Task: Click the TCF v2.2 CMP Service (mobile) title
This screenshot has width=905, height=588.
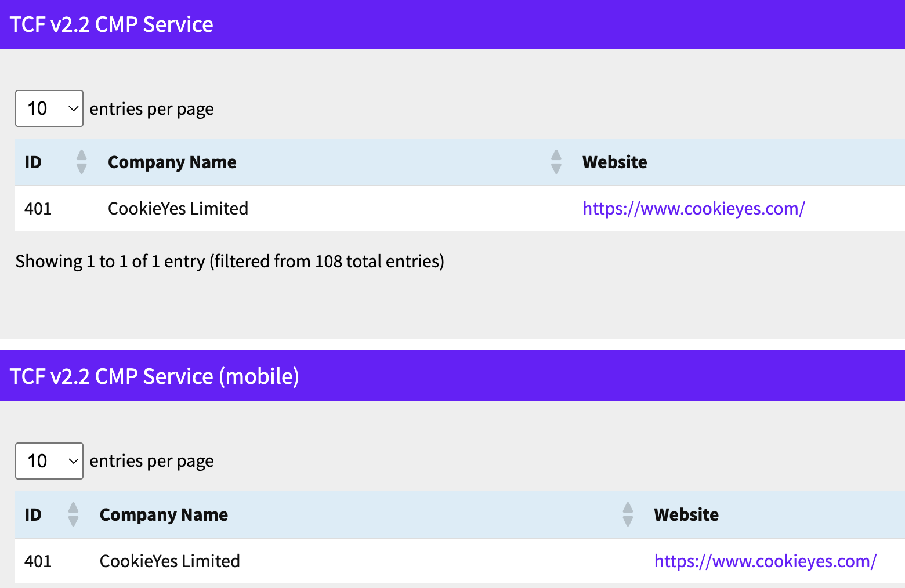Action: [155, 376]
